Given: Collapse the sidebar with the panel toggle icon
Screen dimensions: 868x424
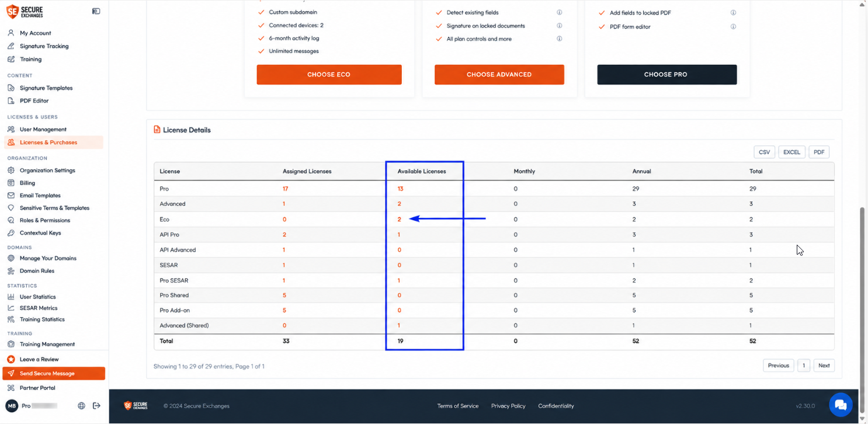Looking at the screenshot, I should [x=96, y=11].
